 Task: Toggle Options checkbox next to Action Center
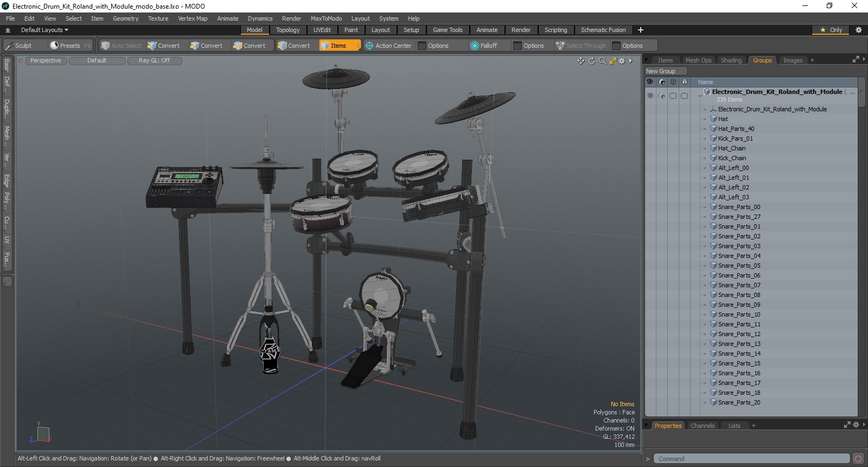tap(422, 46)
